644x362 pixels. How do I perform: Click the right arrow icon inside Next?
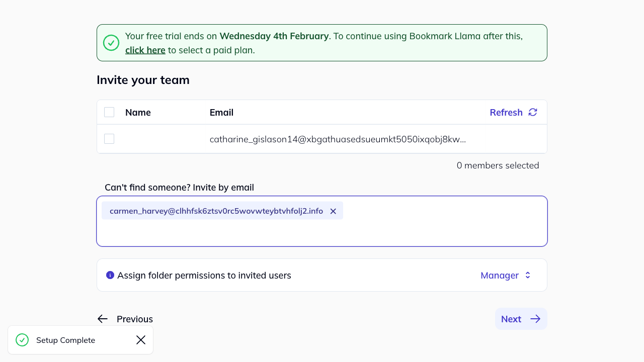coord(535,319)
